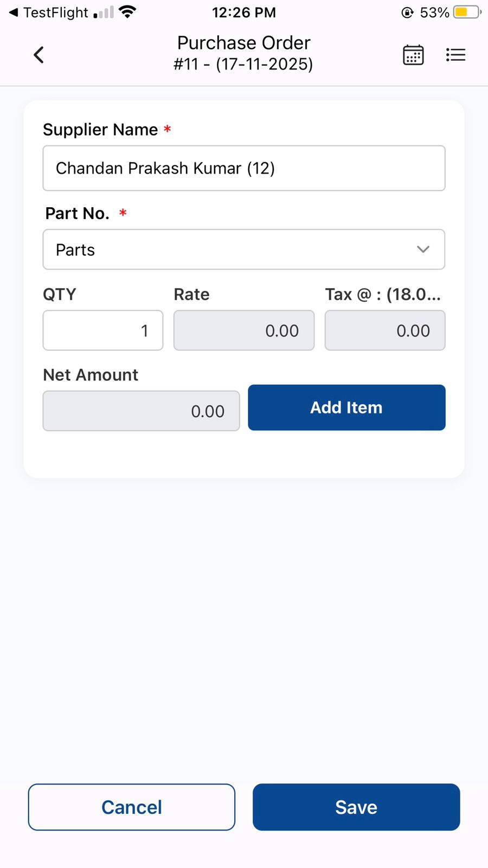This screenshot has width=488, height=868.
Task: Return to TestFlight via status bar
Action: coord(49,12)
